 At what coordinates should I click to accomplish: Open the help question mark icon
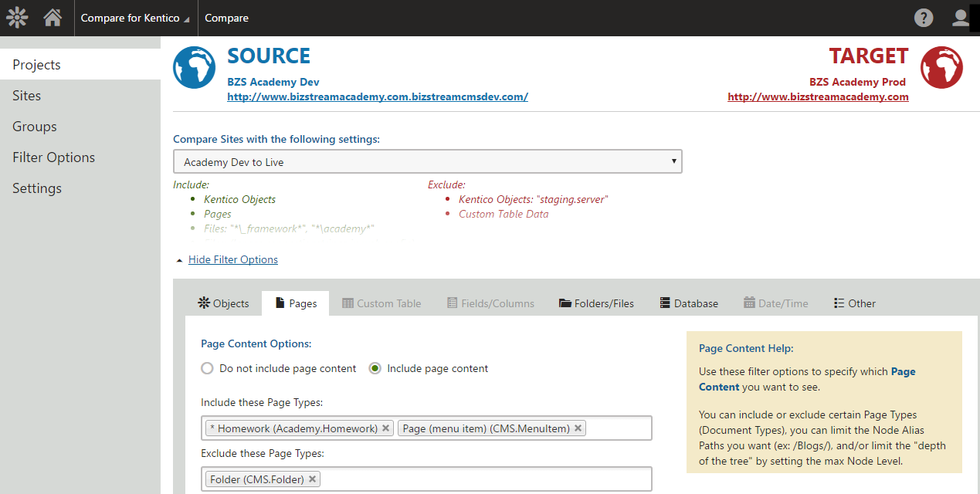pyautogui.click(x=924, y=18)
